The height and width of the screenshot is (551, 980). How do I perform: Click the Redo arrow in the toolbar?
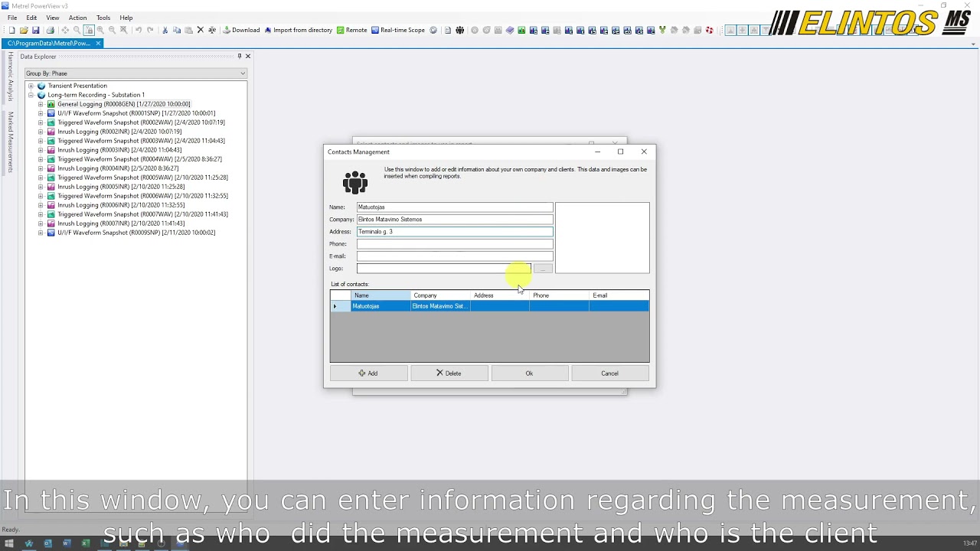click(150, 30)
